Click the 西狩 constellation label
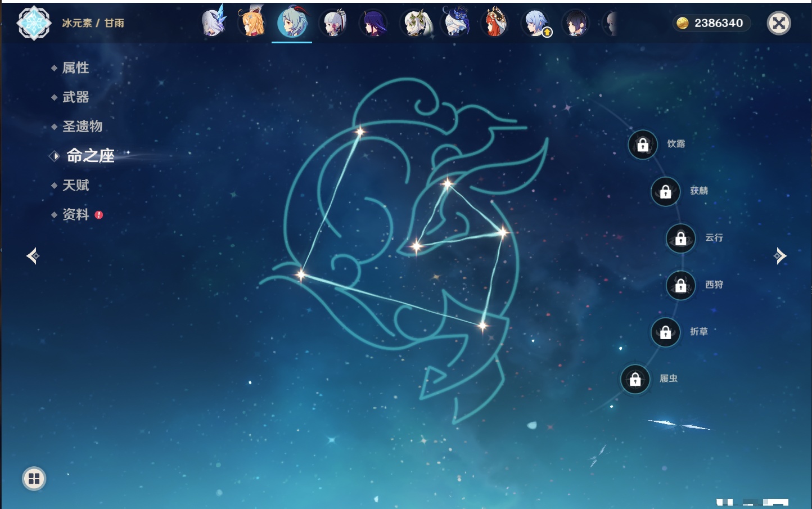 coord(714,285)
